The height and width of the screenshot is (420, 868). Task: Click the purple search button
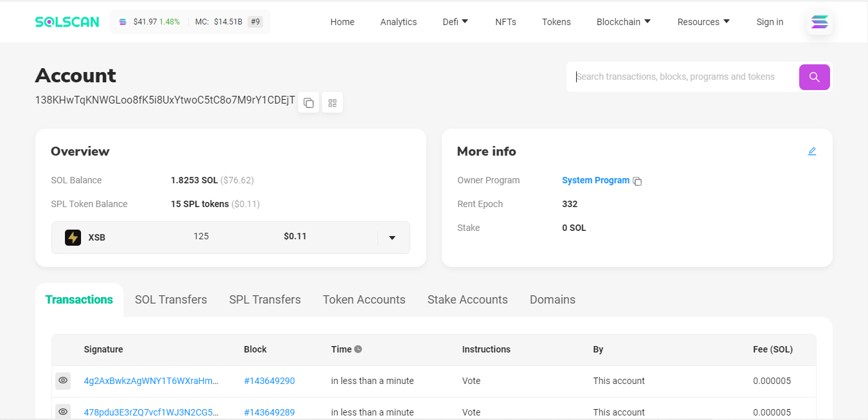point(814,77)
